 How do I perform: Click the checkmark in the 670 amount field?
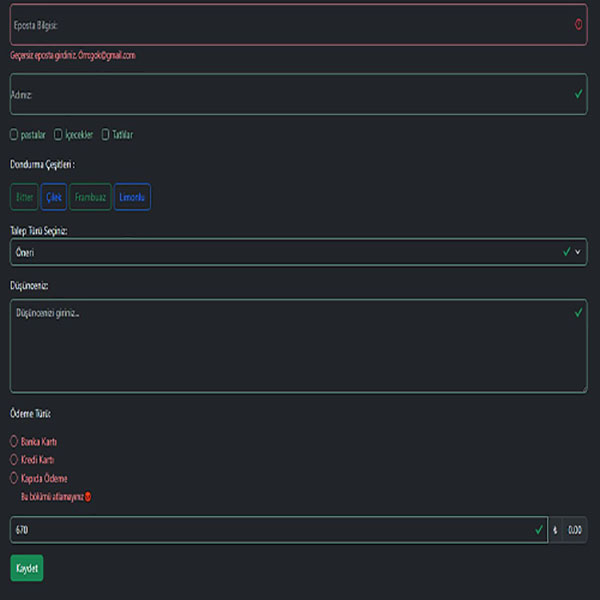coord(538,529)
